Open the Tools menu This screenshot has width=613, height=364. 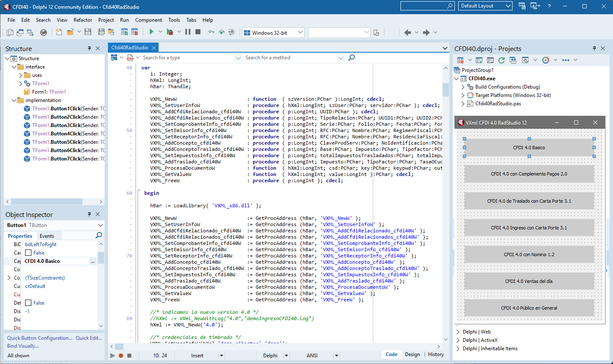click(174, 20)
